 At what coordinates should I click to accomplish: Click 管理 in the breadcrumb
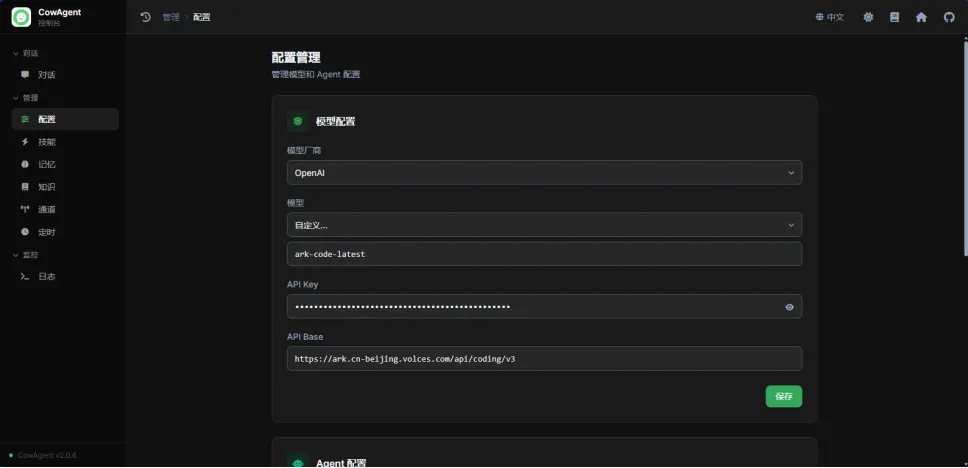click(x=171, y=17)
